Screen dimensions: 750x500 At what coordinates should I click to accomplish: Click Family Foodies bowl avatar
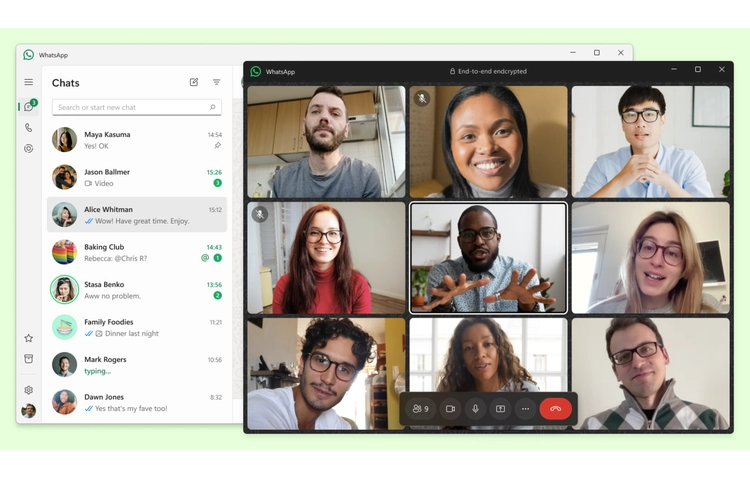(x=65, y=327)
